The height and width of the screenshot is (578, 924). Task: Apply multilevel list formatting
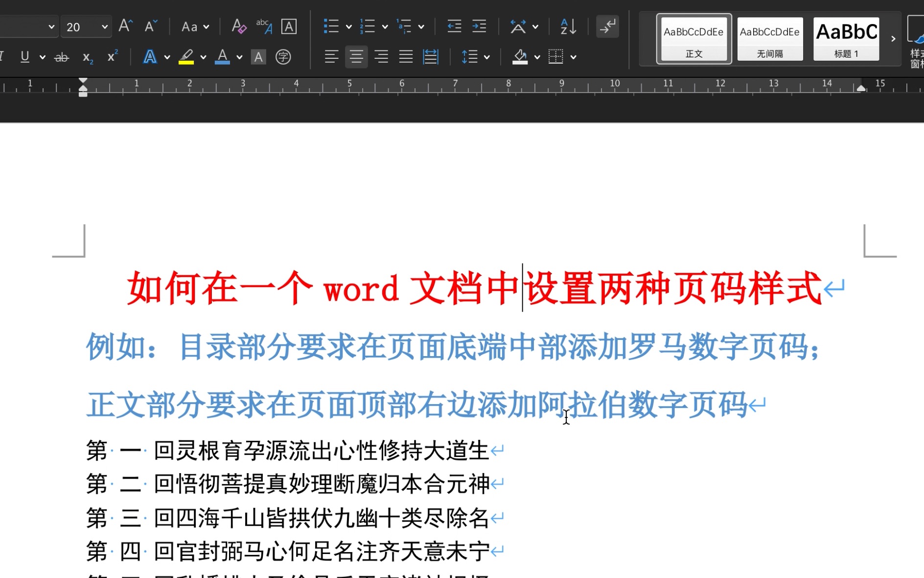pos(404,26)
